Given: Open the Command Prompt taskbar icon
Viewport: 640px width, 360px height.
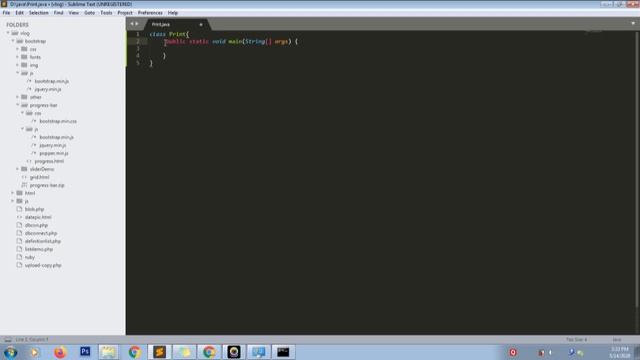Looking at the screenshot, I should 283,352.
